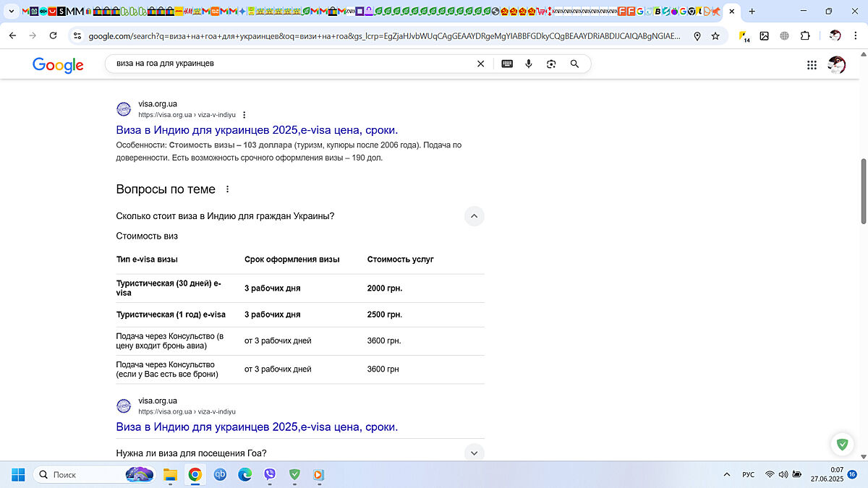Open the tab search dropdown arrow
Image resolution: width=868 pixels, height=488 pixels.
[11, 12]
